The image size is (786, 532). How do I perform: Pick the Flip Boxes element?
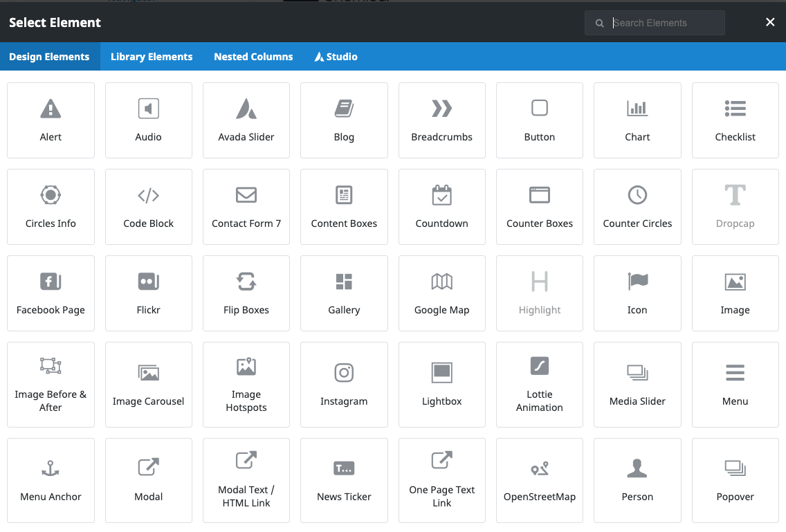coord(246,293)
